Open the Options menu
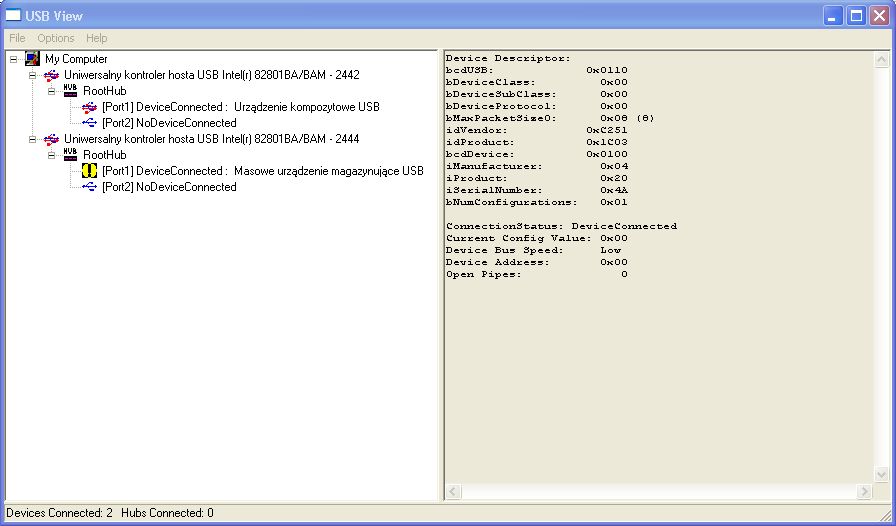 56,38
